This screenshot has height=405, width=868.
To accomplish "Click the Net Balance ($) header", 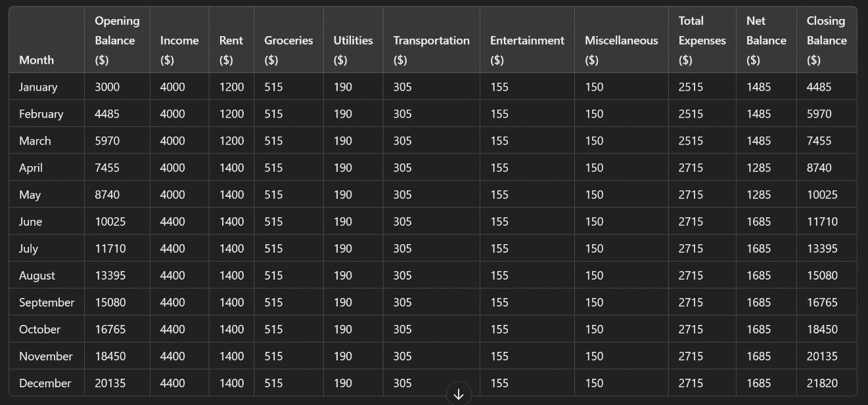I will [x=766, y=40].
